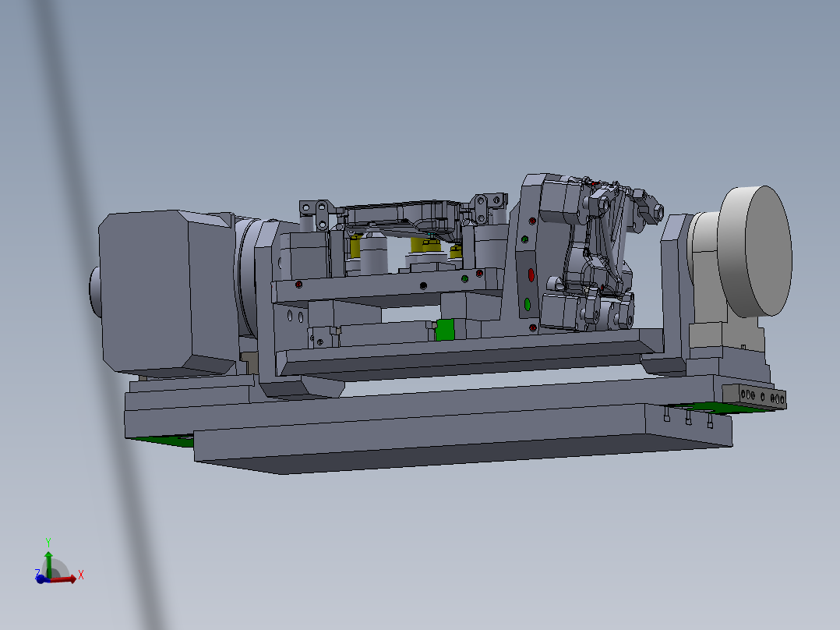Select the green oval below the red oval
840x630 pixels.
click(527, 305)
